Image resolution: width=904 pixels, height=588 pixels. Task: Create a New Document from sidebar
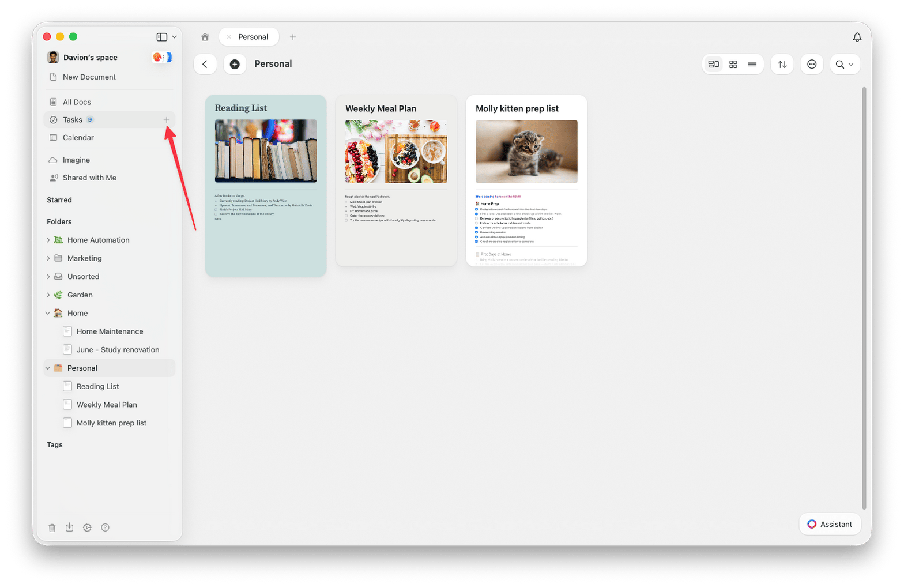109,77
